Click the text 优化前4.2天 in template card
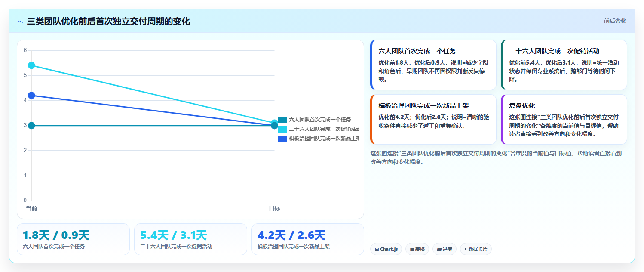This screenshot has width=644, height=272. [x=395, y=117]
